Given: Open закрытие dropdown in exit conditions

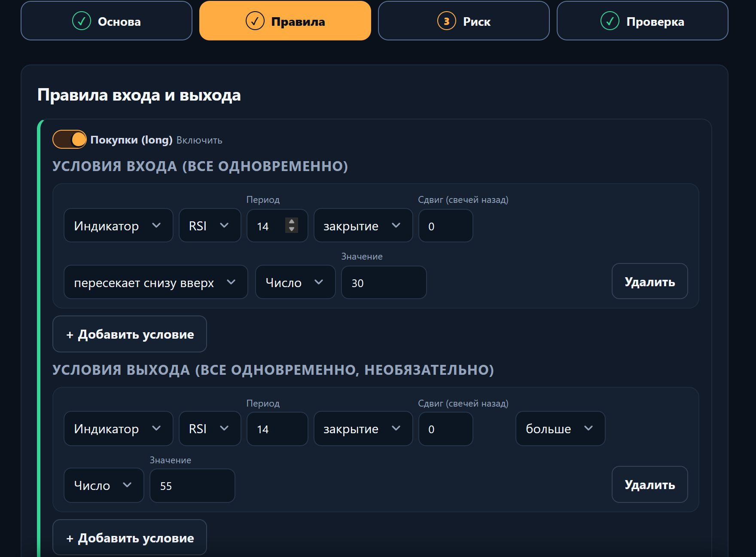Looking at the screenshot, I should click(x=363, y=428).
